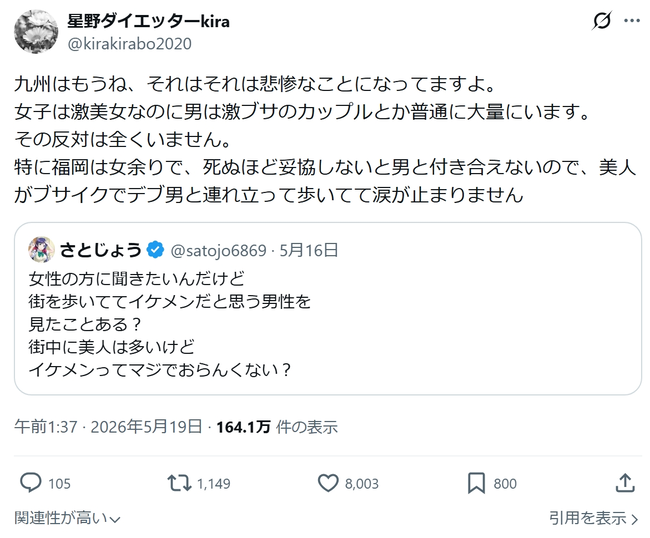This screenshot has width=650, height=538.
Task: Open the reply comment icon
Action: click(x=31, y=483)
